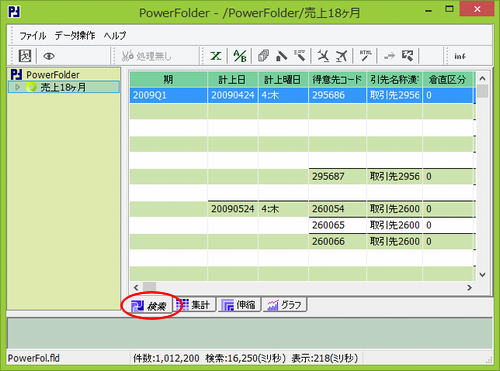The height and width of the screenshot is (371, 500).
Task: Switch to the 集計 tab
Action: 194,305
